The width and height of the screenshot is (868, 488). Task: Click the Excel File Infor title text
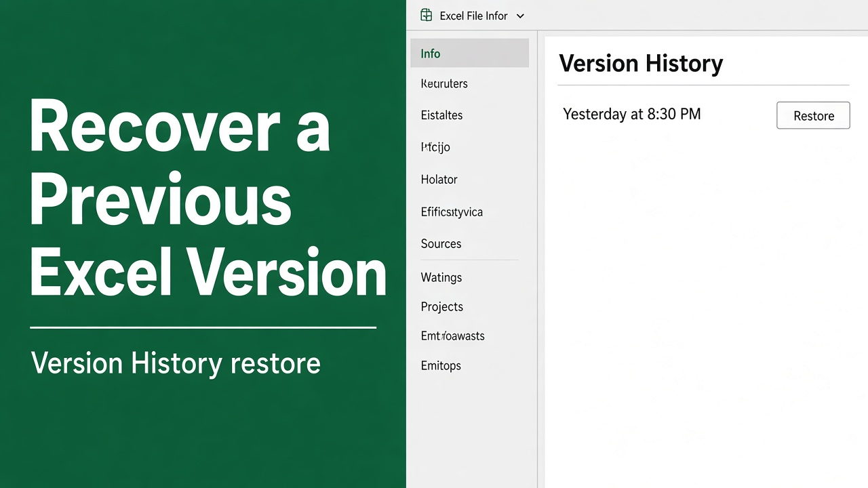click(473, 16)
